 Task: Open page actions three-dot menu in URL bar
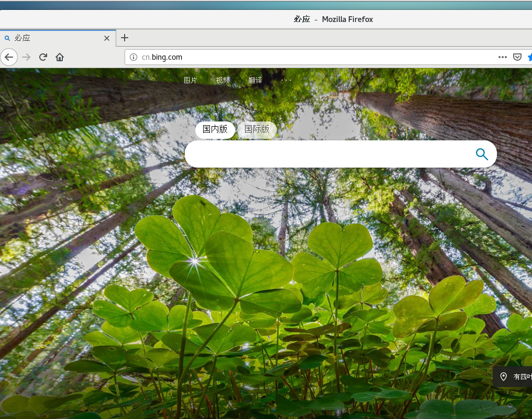tap(503, 57)
